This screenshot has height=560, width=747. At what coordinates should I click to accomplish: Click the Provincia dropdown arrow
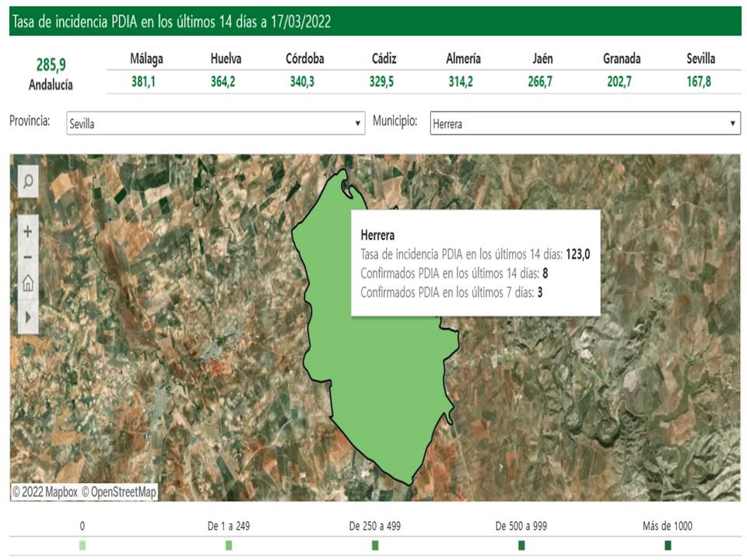point(358,123)
